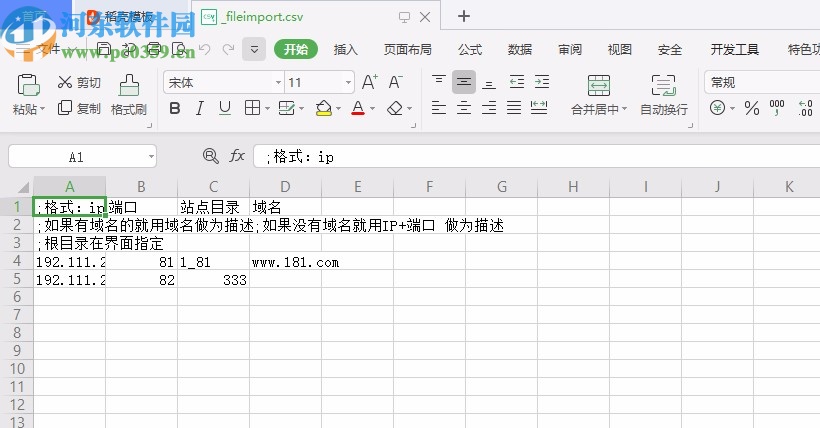820x428 pixels.
Task: Open the 公式 ribbon tab
Action: pyautogui.click(x=470, y=50)
